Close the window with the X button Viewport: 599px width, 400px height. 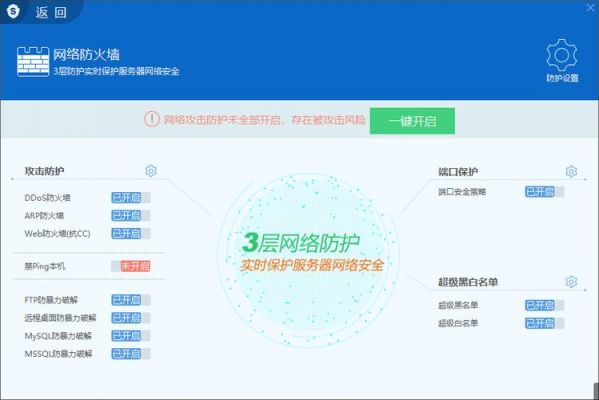[x=591, y=8]
